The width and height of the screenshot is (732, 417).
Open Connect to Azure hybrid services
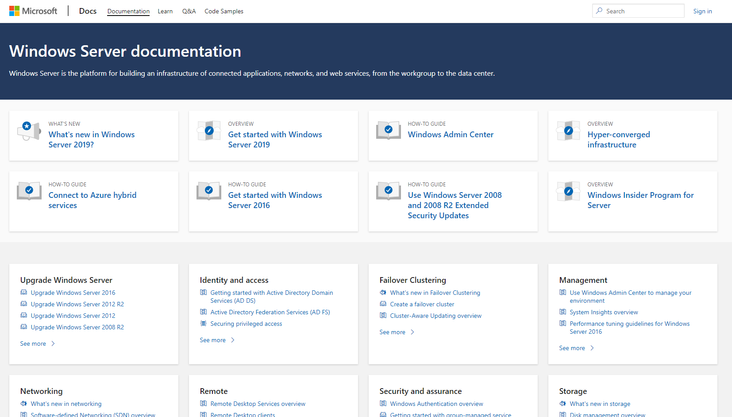point(92,200)
